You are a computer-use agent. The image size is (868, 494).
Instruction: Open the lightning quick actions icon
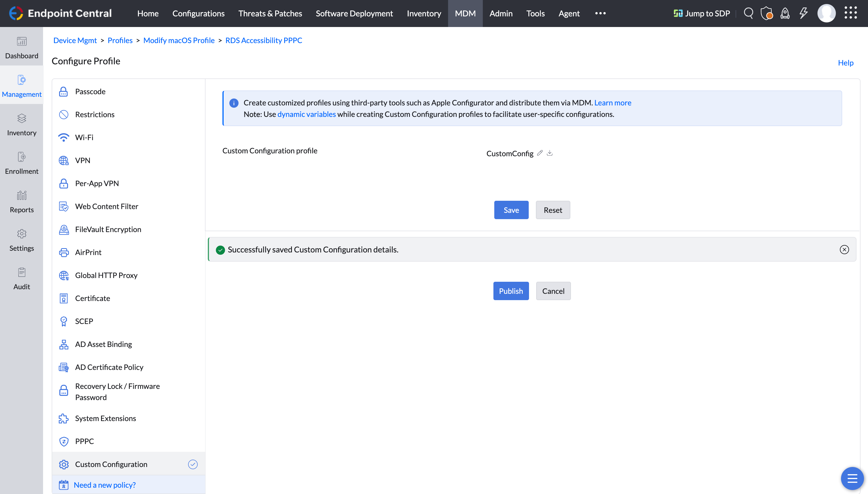[803, 13]
